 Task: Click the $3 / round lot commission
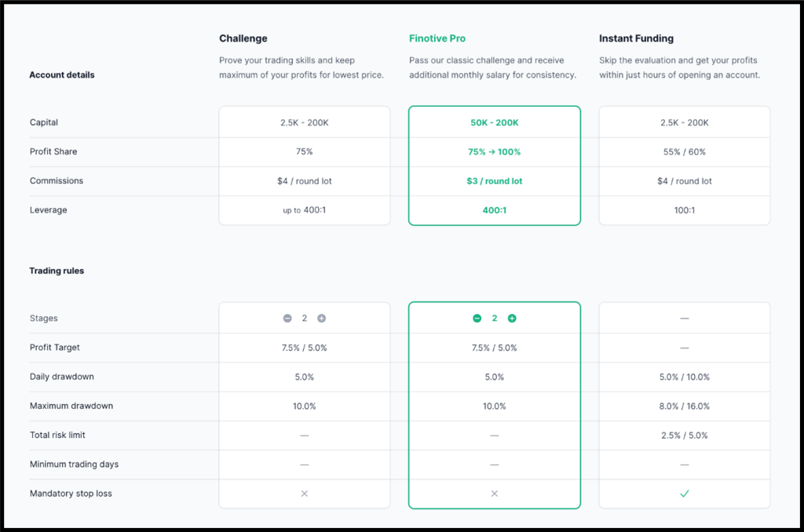(495, 181)
